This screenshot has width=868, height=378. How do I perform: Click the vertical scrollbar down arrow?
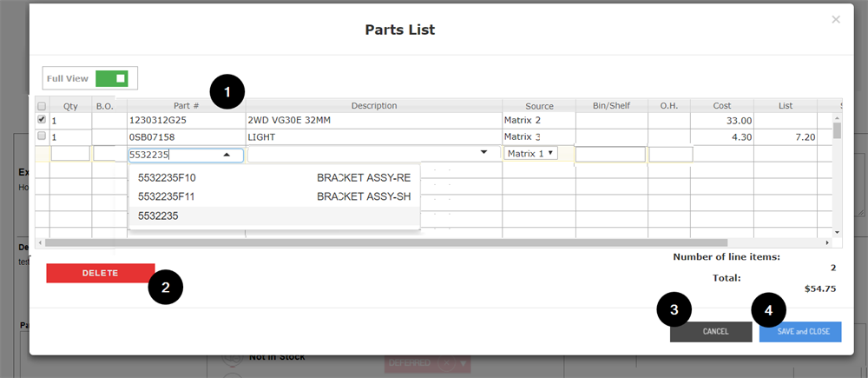(838, 232)
